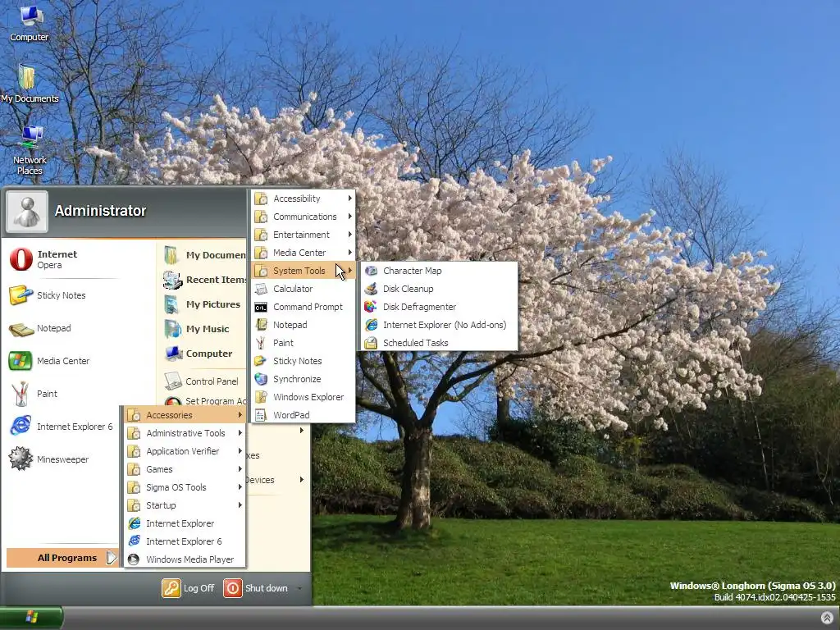Image resolution: width=840 pixels, height=630 pixels.
Task: Expand the Accessibility submenu
Action: pyautogui.click(x=303, y=199)
